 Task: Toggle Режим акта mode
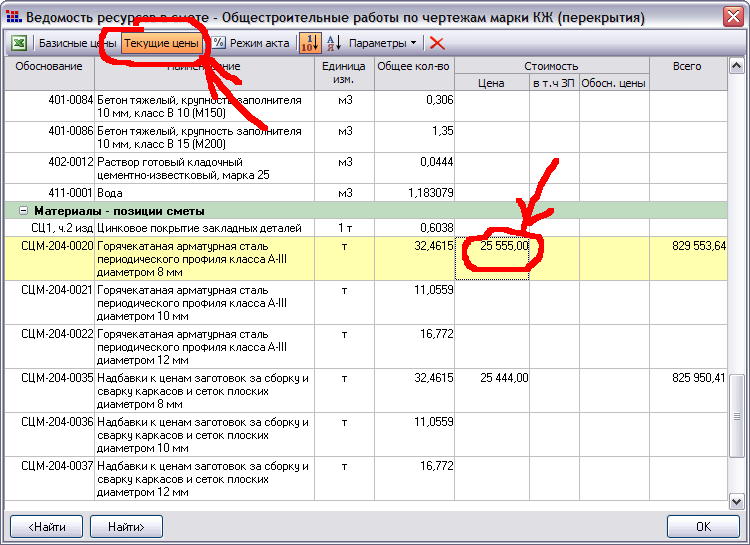click(259, 43)
